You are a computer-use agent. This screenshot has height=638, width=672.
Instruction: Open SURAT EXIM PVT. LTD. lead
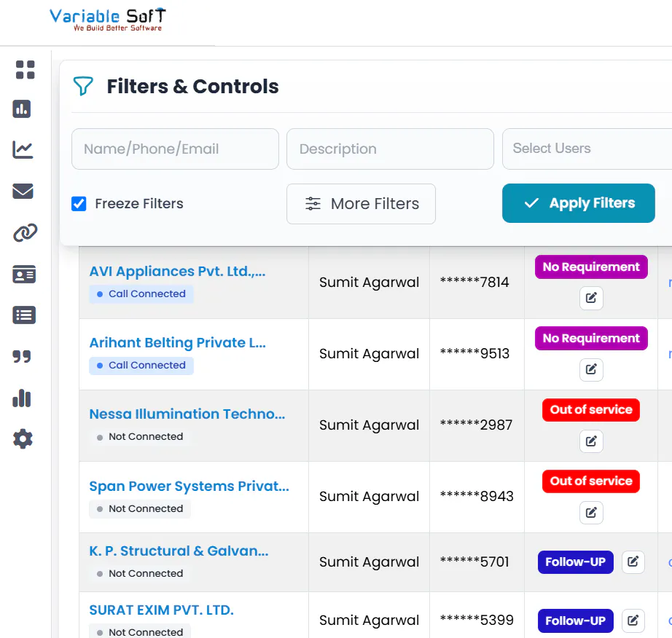click(x=161, y=610)
